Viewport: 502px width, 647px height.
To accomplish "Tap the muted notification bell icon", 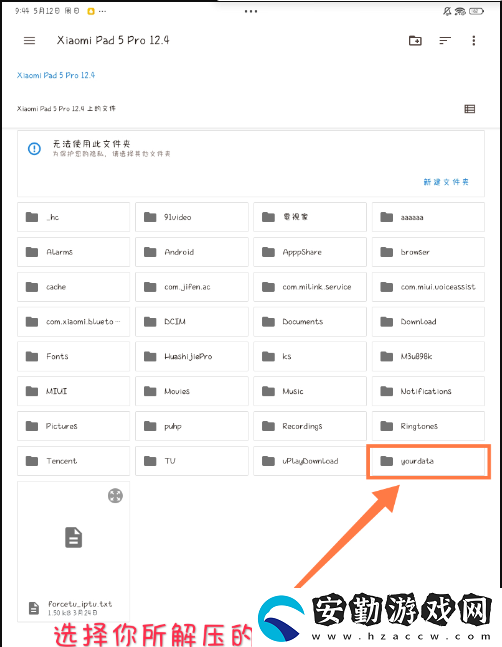I will pos(447,11).
